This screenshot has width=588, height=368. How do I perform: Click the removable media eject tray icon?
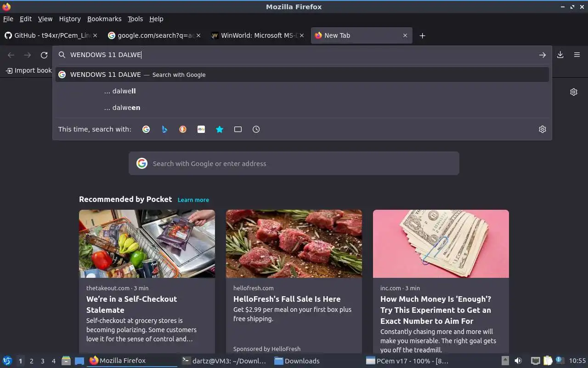point(505,361)
